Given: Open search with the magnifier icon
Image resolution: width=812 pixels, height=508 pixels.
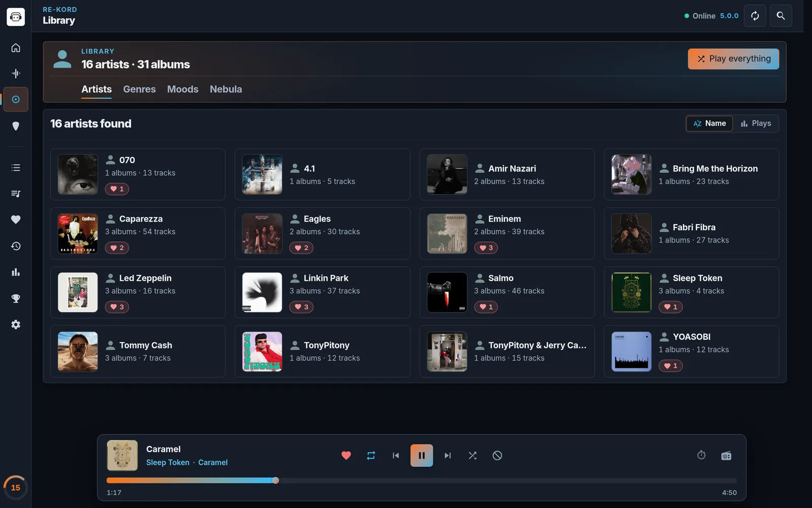Looking at the screenshot, I should click(781, 16).
